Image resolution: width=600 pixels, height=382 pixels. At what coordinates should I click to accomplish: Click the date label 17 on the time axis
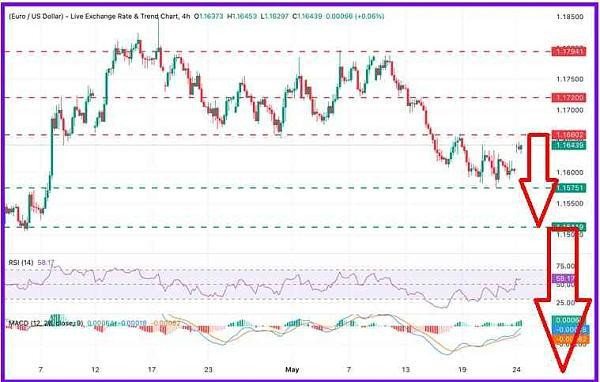(152, 370)
